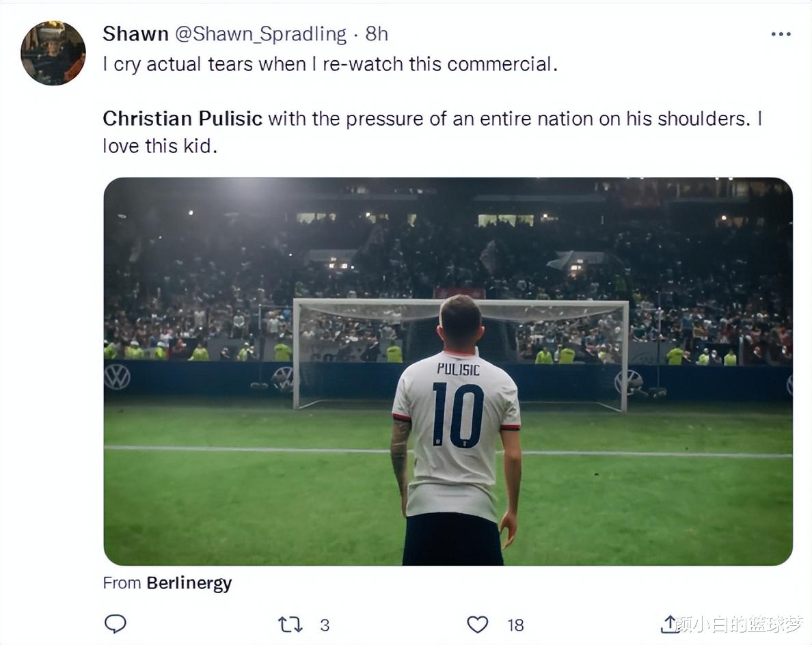Viewport: 812px width, 645px height.
Task: Click the "From" label beside Berlinergy
Action: (122, 583)
